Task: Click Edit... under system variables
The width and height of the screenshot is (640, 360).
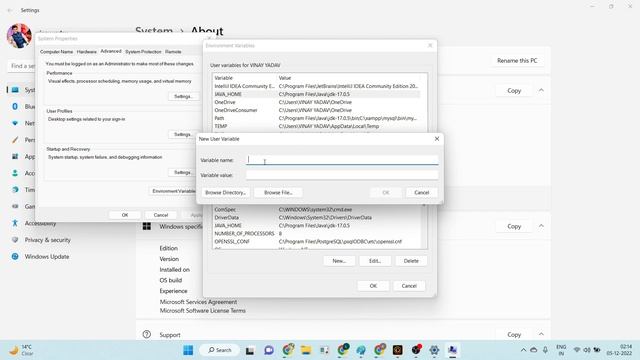Action: [x=375, y=261]
